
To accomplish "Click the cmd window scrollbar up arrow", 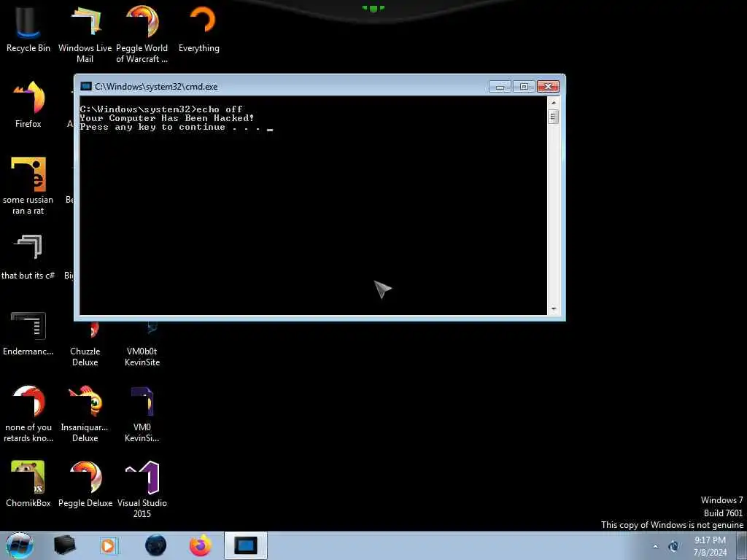I will pyautogui.click(x=554, y=102).
